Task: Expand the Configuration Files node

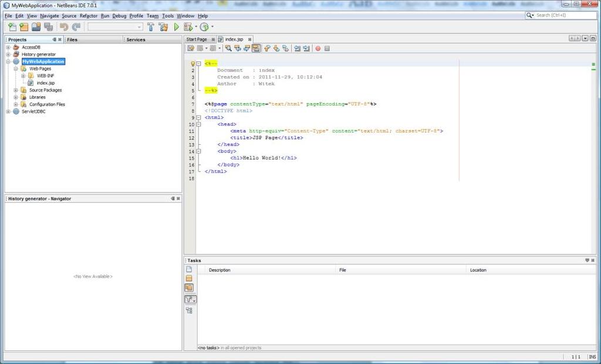Action: (x=16, y=104)
